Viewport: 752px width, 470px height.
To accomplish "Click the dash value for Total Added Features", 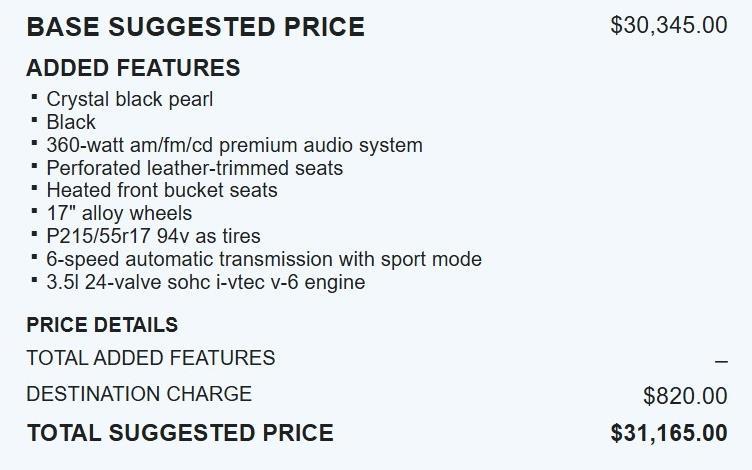I will tap(721, 361).
